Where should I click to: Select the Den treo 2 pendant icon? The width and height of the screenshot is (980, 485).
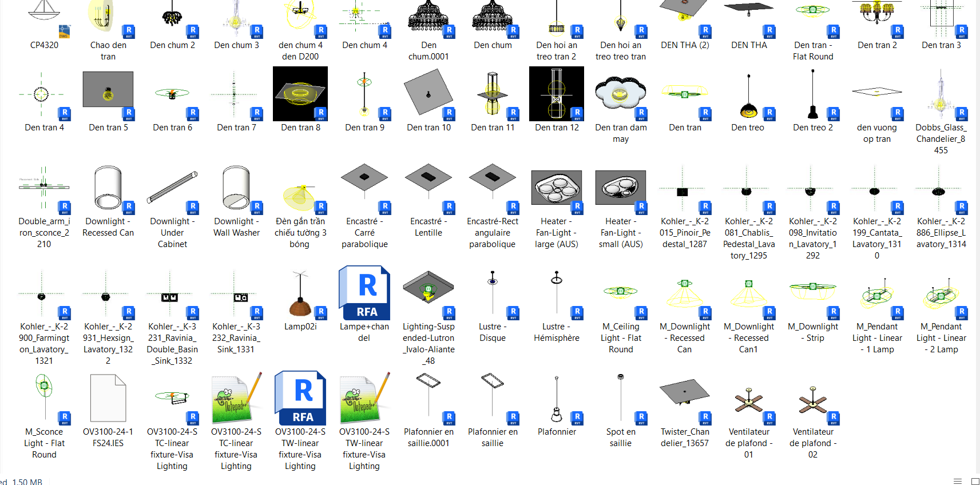pyautogui.click(x=812, y=94)
